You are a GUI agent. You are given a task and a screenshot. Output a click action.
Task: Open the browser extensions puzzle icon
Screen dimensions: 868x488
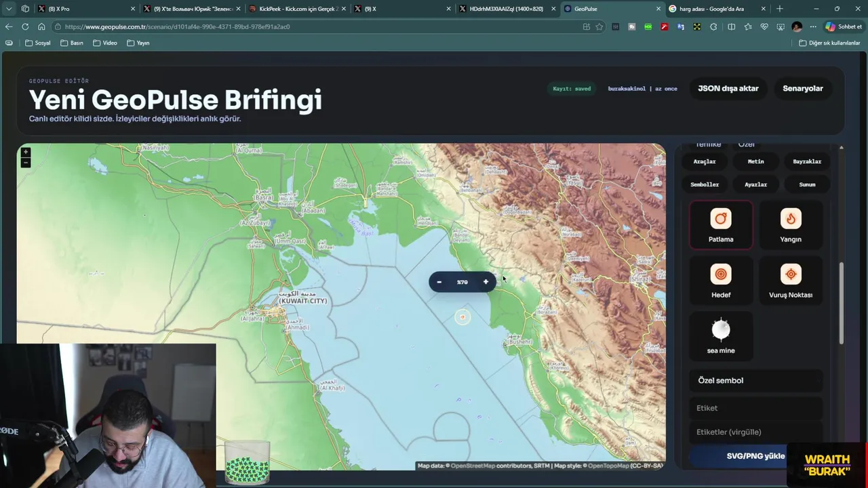[x=713, y=26]
